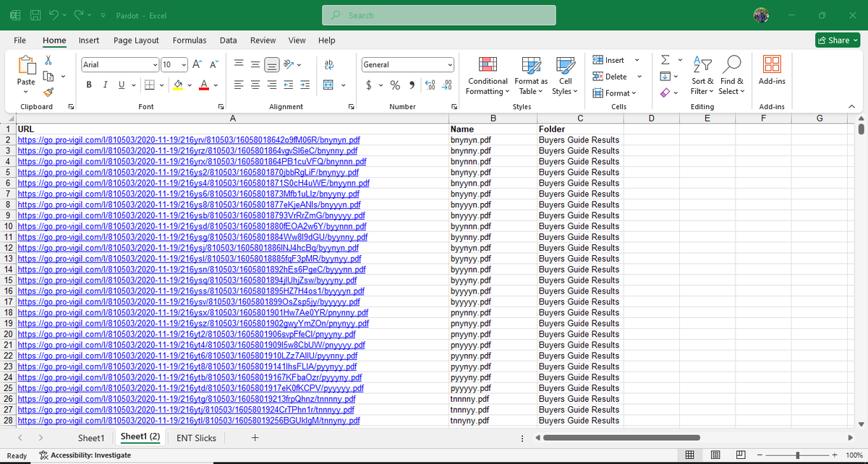
Task: Click the Share button
Action: tap(837, 40)
